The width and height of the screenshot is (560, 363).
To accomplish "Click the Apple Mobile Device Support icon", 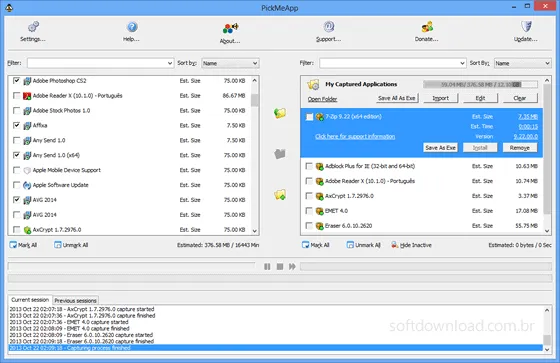I will click(27, 170).
